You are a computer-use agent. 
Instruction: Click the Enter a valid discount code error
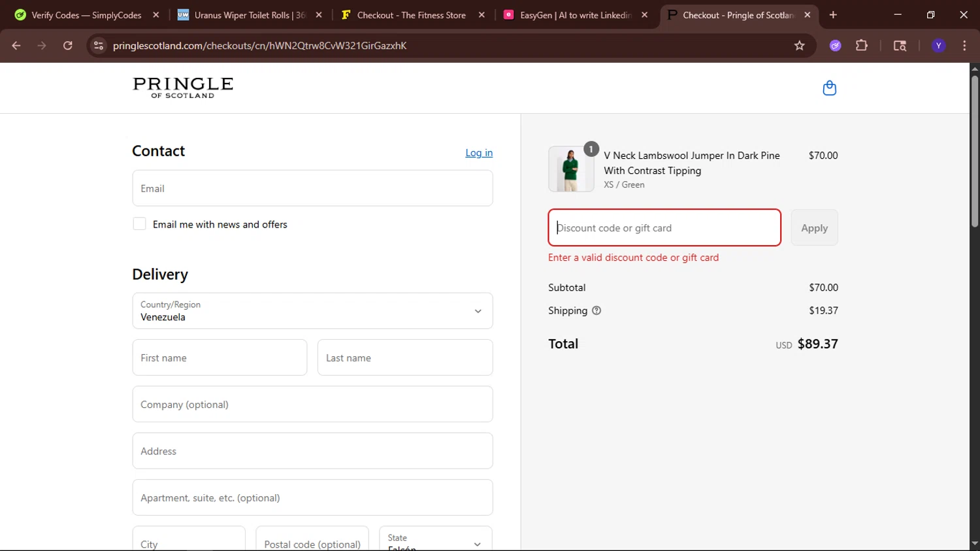633,258
